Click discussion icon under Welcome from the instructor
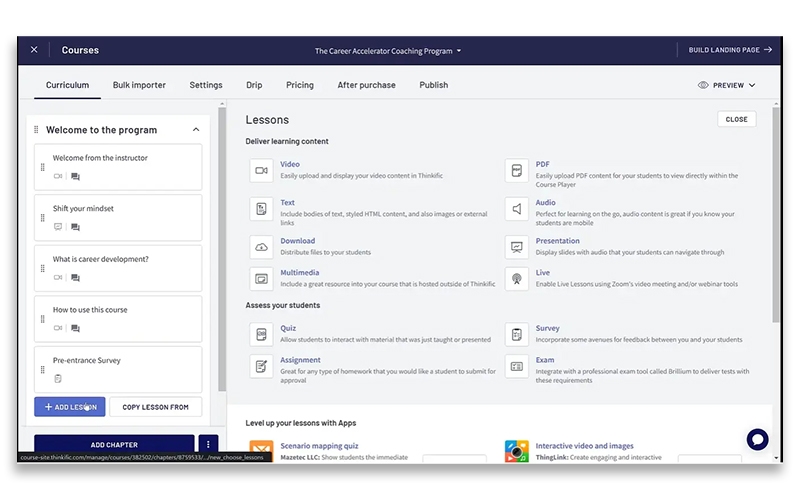Screen dimensions: 800x500 click(76, 177)
